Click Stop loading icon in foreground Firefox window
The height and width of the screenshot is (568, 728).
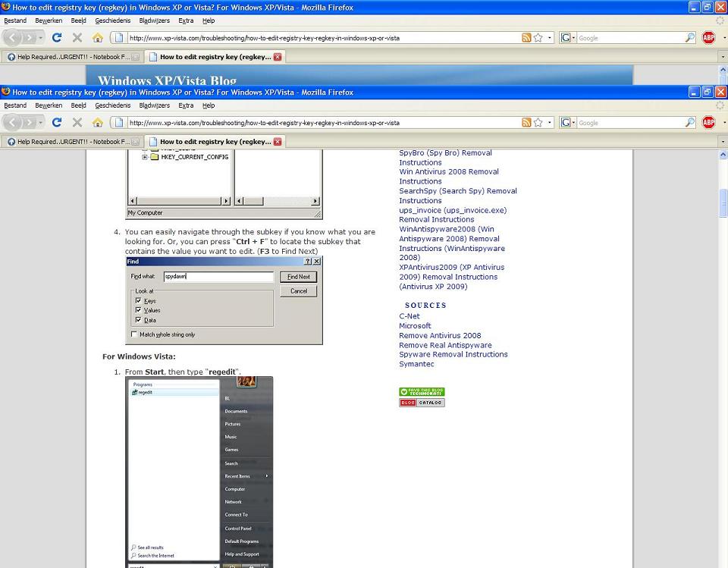coord(77,123)
